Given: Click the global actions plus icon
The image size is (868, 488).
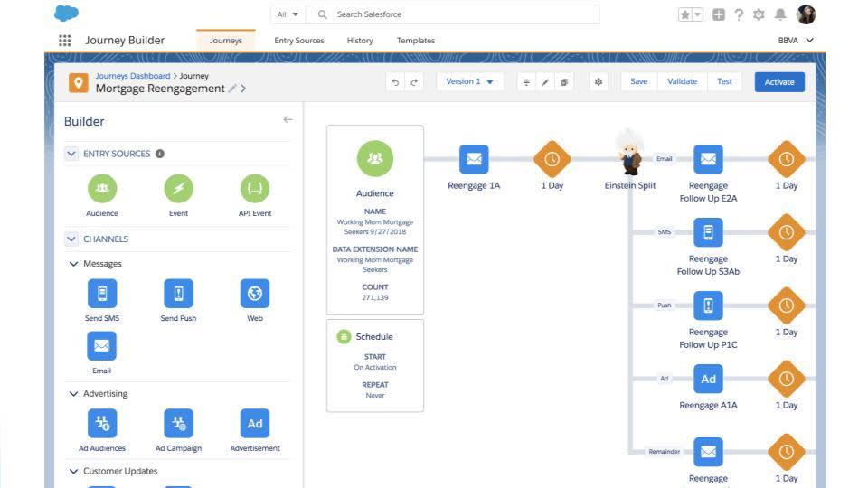Looking at the screenshot, I should coord(719,14).
